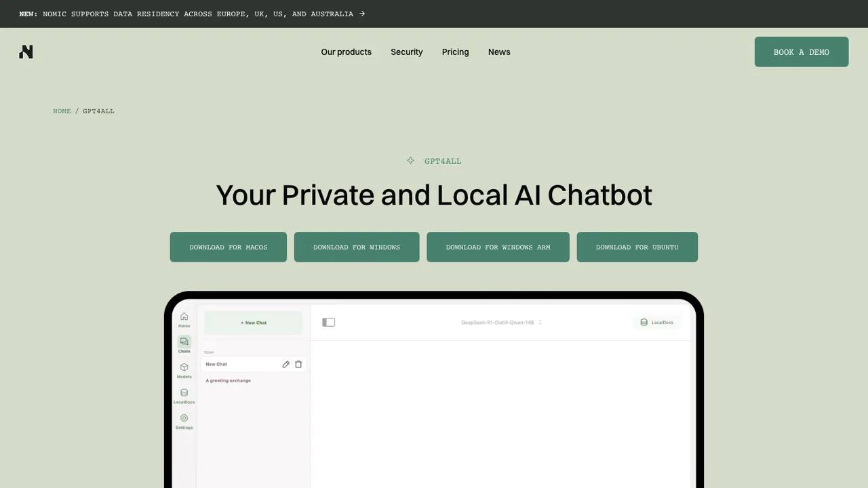868x488 pixels.
Task: Select the Chats icon in sidebar
Action: (184, 342)
